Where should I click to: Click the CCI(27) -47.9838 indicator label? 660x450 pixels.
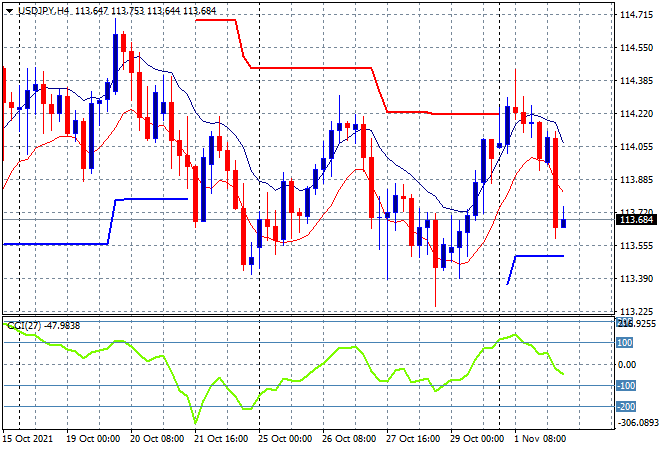[43, 326]
